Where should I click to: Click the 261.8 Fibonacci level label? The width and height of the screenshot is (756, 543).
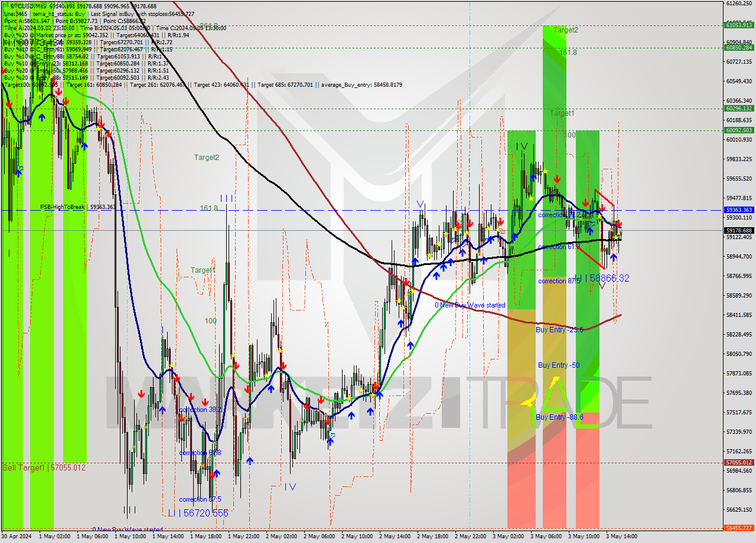[x=208, y=26]
